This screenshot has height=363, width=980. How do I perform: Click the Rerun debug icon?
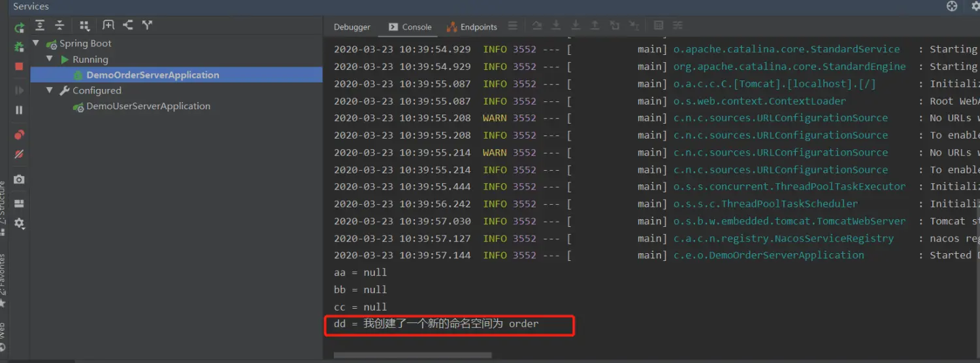pyautogui.click(x=20, y=27)
